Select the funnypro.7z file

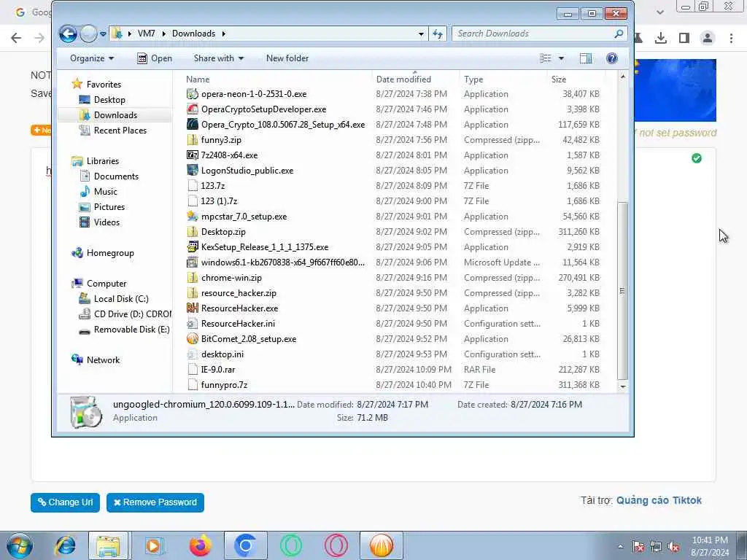(225, 385)
